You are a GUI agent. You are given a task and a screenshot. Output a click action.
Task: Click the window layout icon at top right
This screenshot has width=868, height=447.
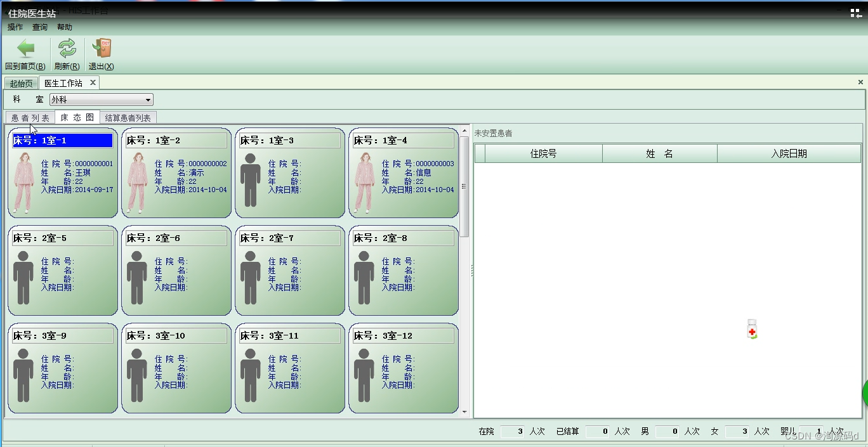(855, 13)
